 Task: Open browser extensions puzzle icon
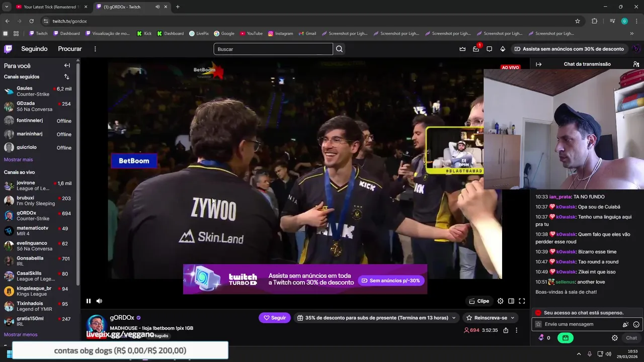(595, 21)
